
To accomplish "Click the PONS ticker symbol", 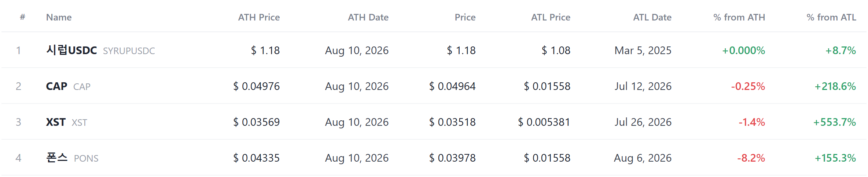I will tap(86, 158).
